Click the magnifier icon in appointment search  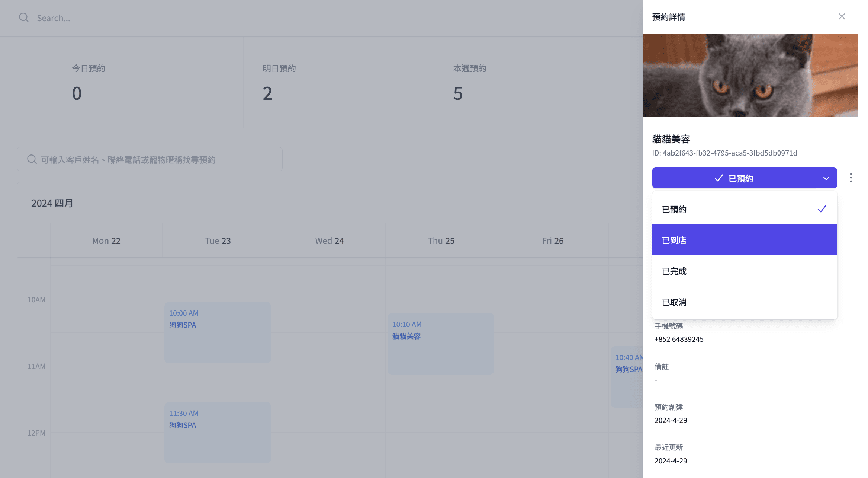[32, 160]
